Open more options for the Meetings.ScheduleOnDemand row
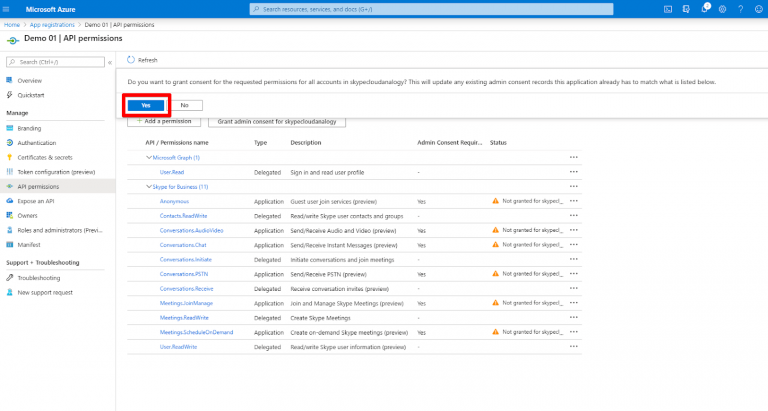 click(574, 332)
